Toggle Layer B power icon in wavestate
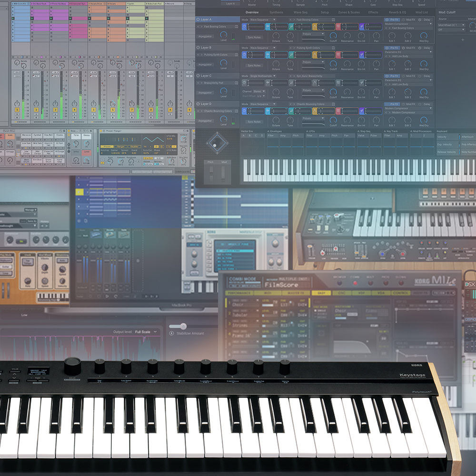Image resolution: width=476 pixels, height=476 pixels. pyautogui.click(x=198, y=48)
